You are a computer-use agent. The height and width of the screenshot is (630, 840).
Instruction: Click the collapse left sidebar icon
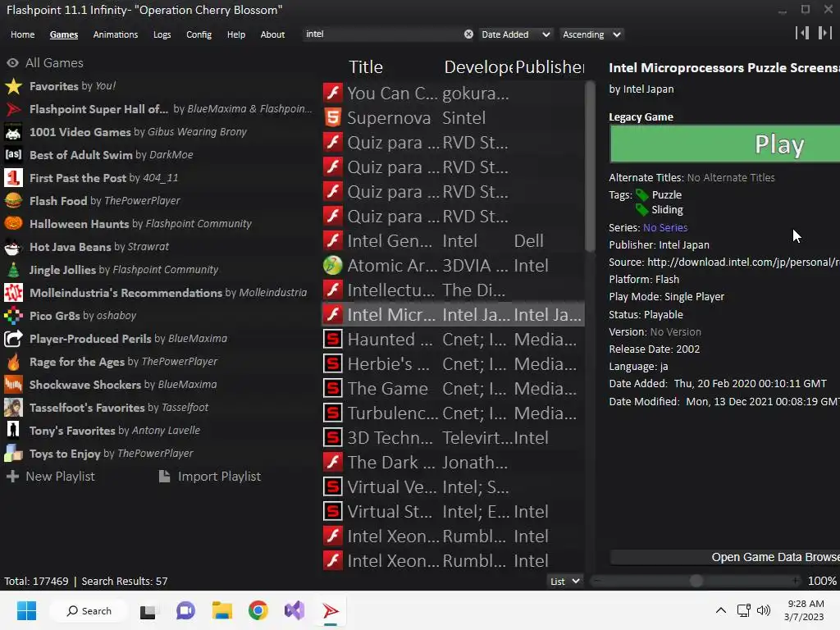pyautogui.click(x=802, y=33)
